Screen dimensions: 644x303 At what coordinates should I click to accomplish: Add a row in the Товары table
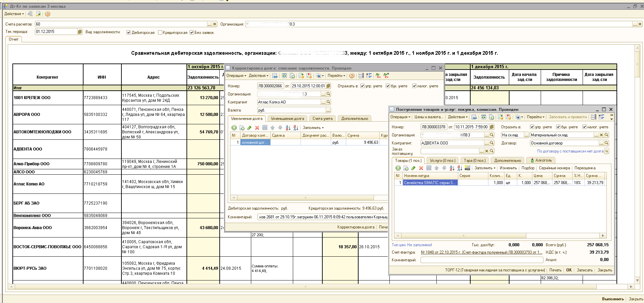pos(398,168)
